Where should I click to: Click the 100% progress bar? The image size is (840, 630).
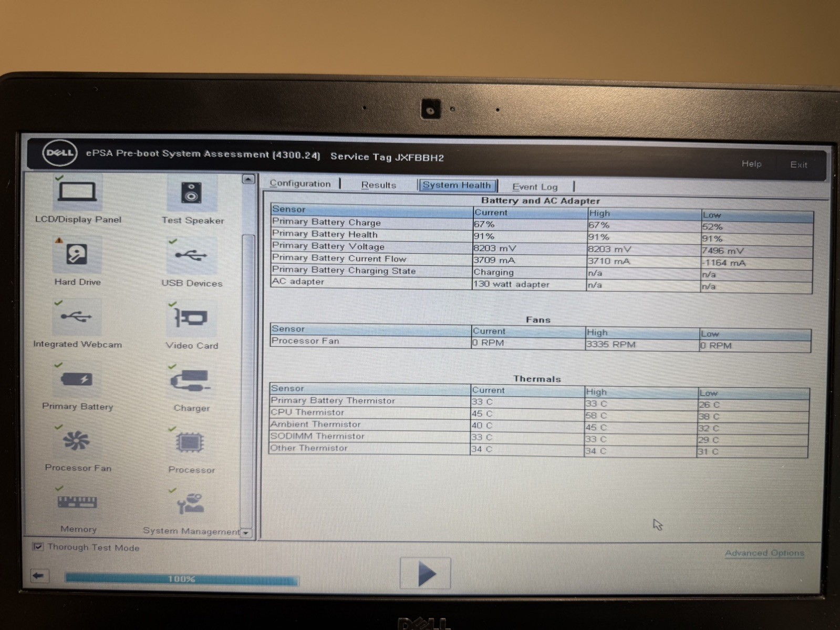(x=181, y=579)
